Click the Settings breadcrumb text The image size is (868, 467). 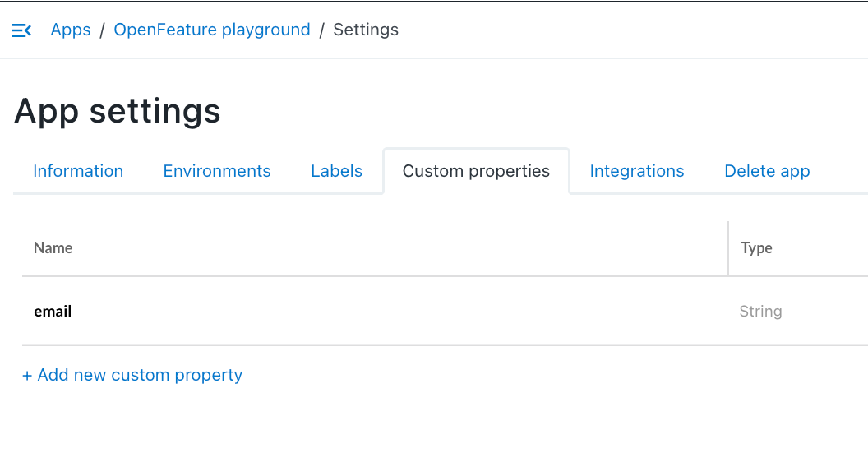(365, 30)
